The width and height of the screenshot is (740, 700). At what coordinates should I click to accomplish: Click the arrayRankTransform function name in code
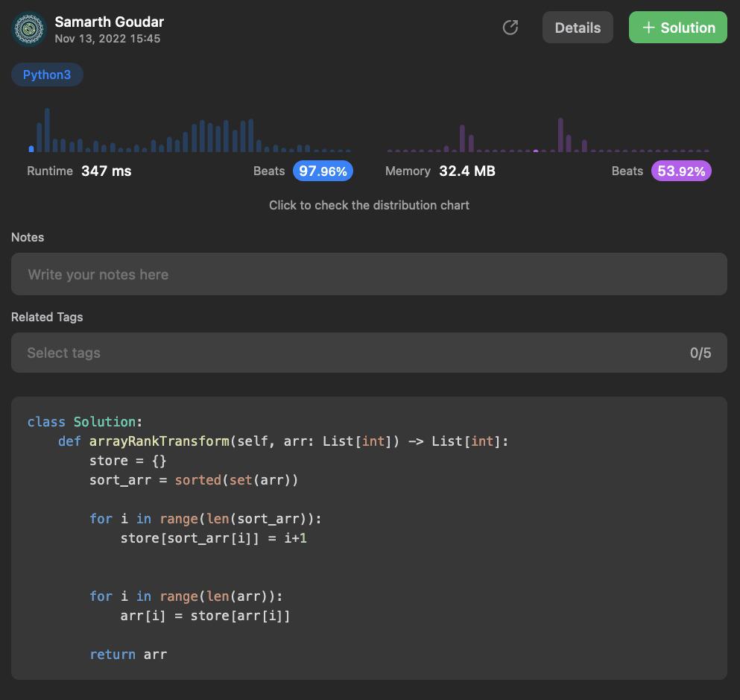coord(159,441)
